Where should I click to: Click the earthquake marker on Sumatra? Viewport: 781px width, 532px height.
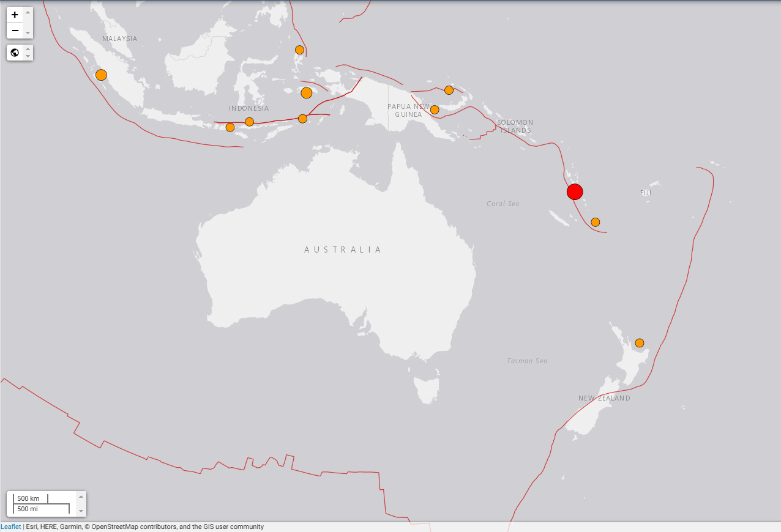click(x=102, y=75)
